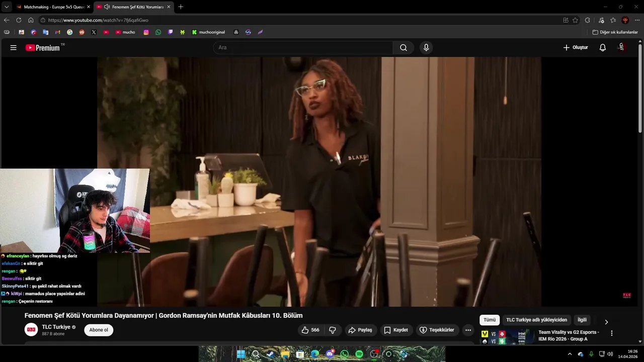Open browser profile avatar
The image size is (644, 362).
(625, 20)
